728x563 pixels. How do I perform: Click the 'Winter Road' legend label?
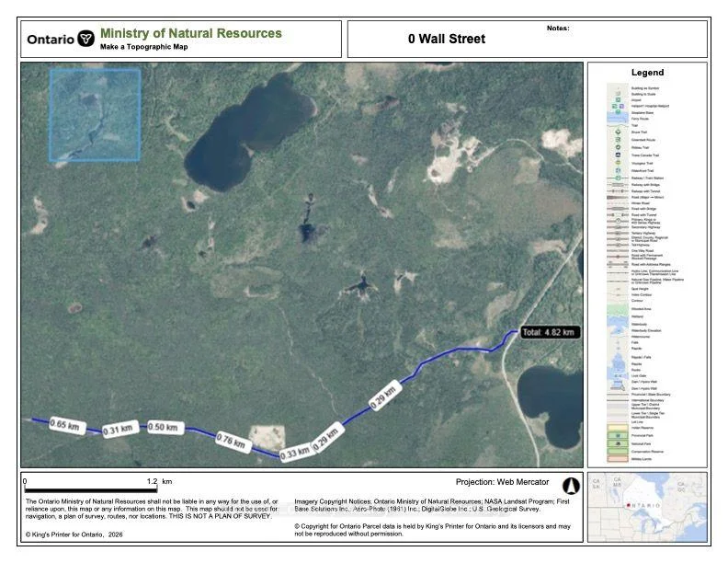click(641, 203)
